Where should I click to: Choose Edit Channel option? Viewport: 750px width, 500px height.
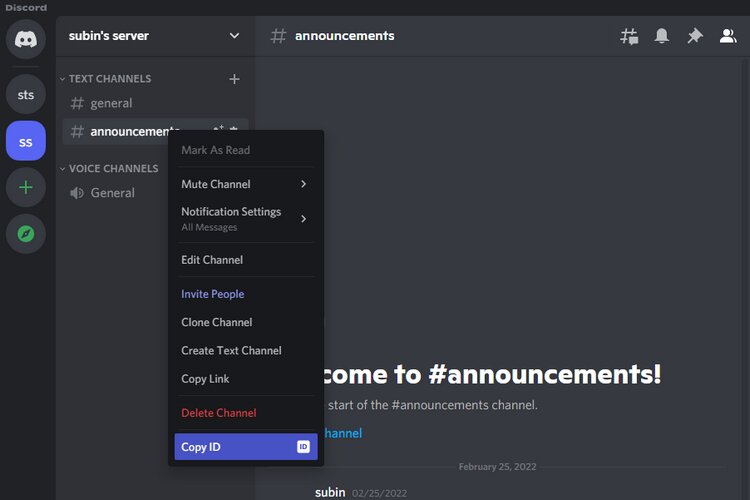click(246, 260)
